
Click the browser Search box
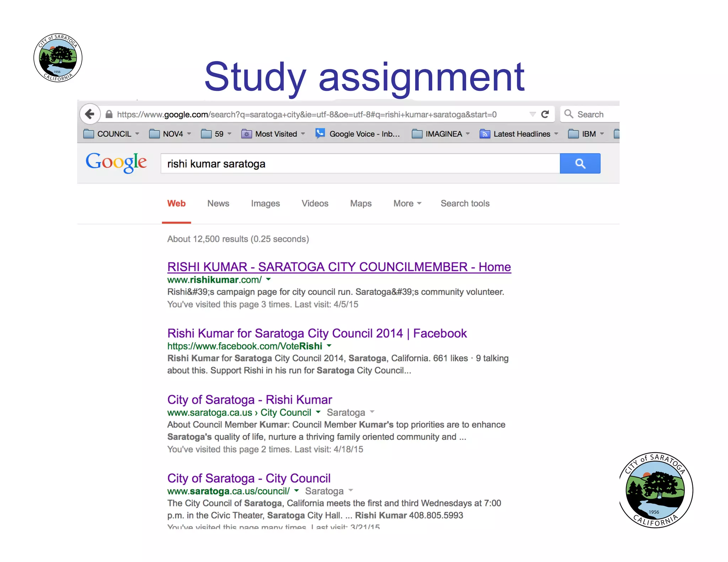[x=590, y=114]
